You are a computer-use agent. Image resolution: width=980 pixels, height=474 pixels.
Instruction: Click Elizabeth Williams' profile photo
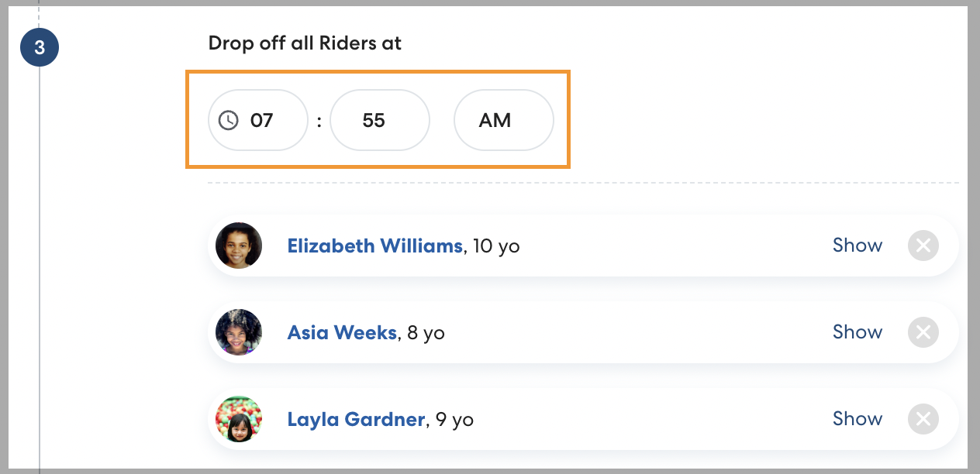[x=239, y=246]
